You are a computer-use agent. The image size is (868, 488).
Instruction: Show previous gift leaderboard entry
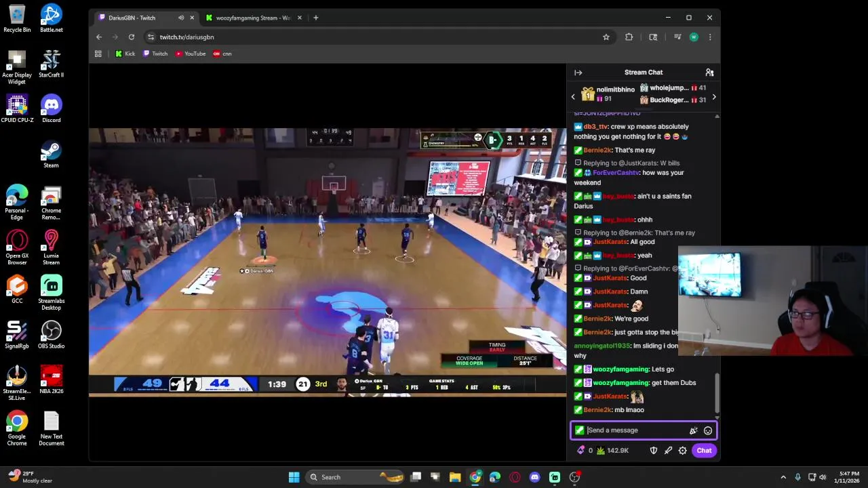coord(573,97)
